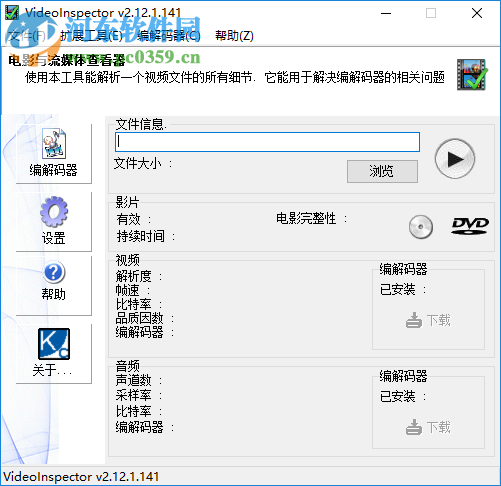Click the CD disc burn icon
501x486 pixels.
pyautogui.click(x=421, y=227)
